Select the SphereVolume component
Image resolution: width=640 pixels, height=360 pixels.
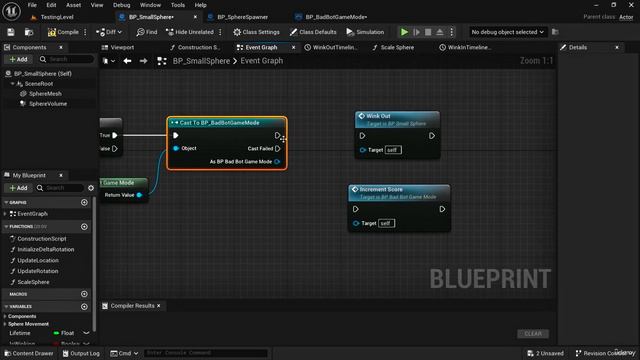click(48, 104)
